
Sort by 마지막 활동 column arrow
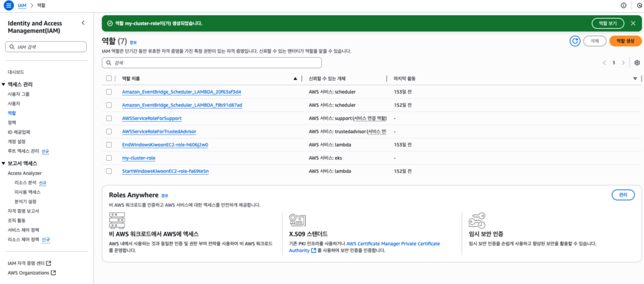point(635,79)
